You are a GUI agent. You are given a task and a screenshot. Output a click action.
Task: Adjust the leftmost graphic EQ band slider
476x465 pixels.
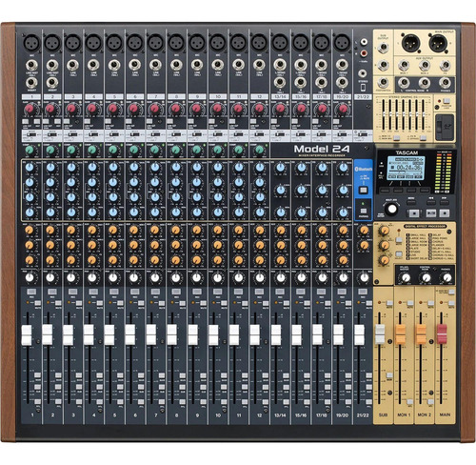point(384,114)
